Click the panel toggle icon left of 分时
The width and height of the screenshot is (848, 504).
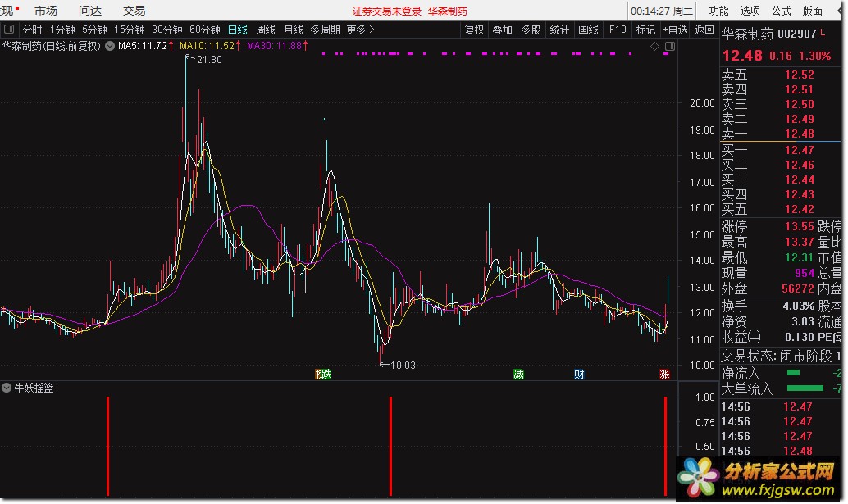click(9, 30)
